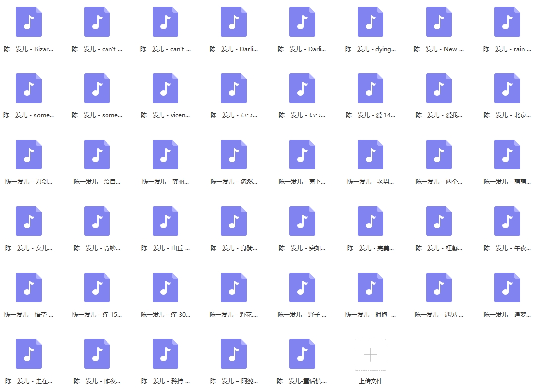Viewport: 534px width, 392px height.
Task: Open the audio icon for 陈一发儿 - 萌萌...
Action: coord(507,155)
